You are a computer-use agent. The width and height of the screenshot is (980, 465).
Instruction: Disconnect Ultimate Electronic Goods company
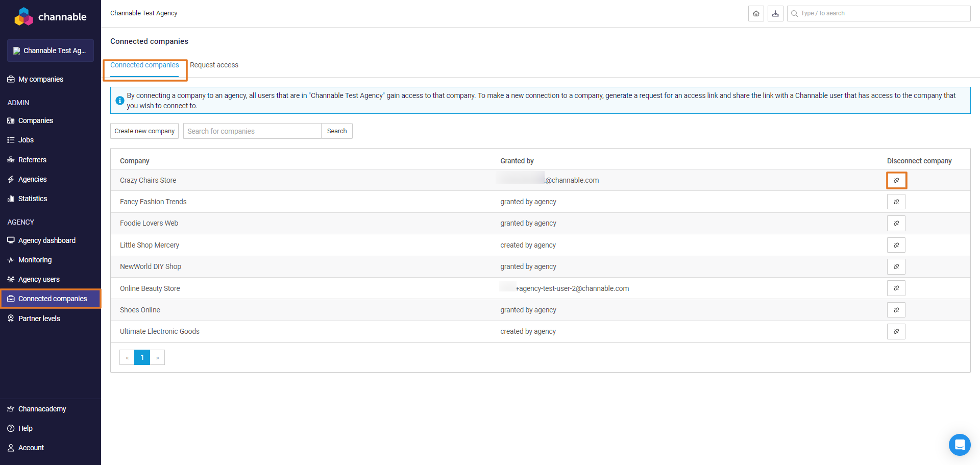(x=896, y=331)
